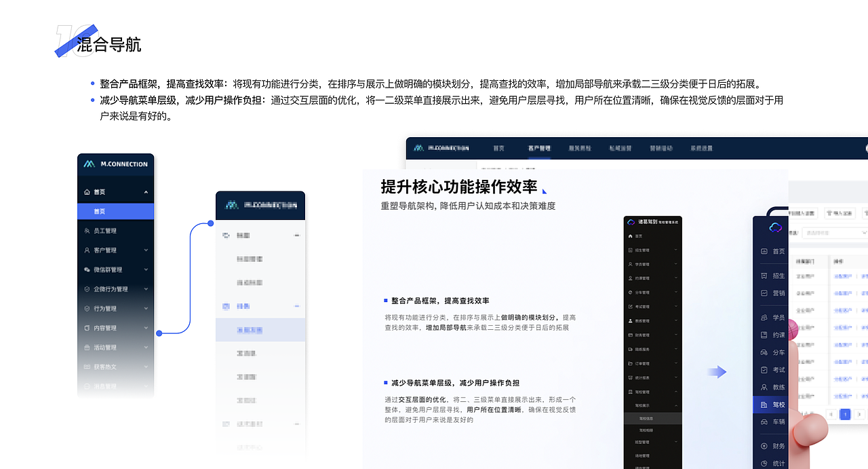Click the 分车 car icon in blue sidebar

(x=764, y=352)
